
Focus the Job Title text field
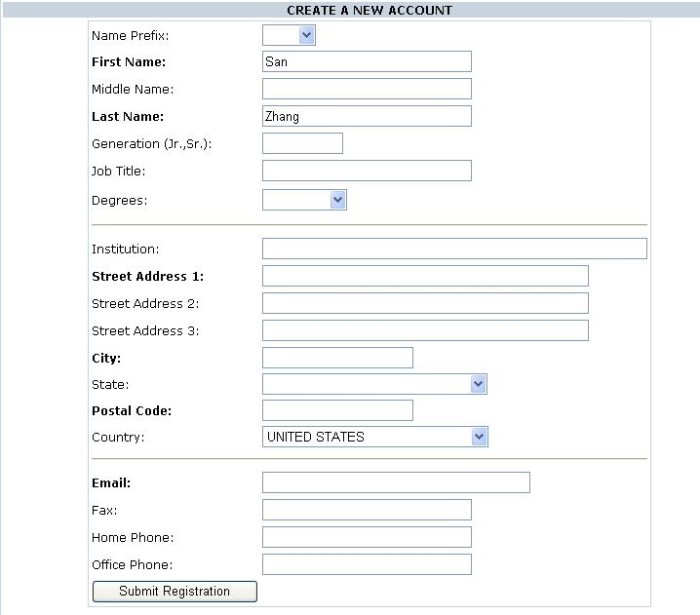pyautogui.click(x=367, y=171)
